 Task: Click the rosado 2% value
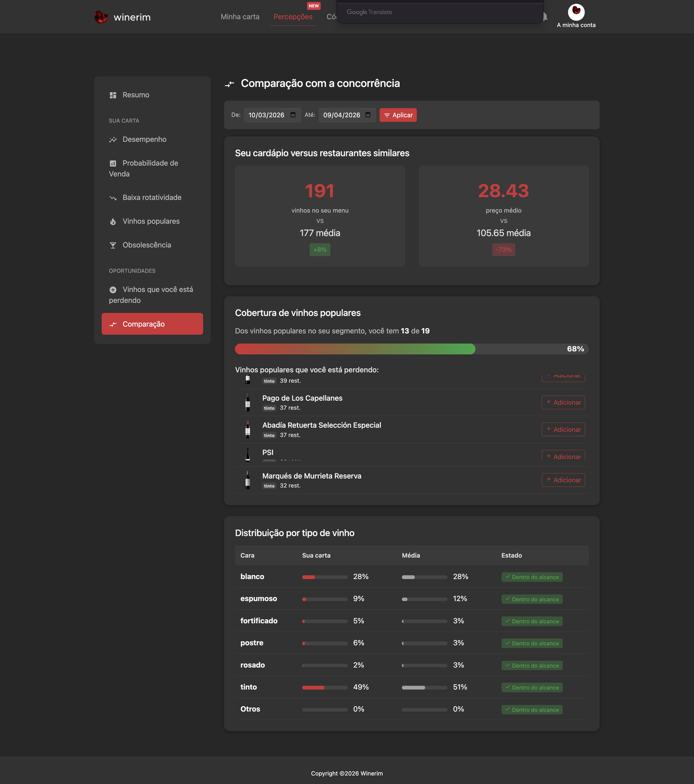tap(359, 665)
